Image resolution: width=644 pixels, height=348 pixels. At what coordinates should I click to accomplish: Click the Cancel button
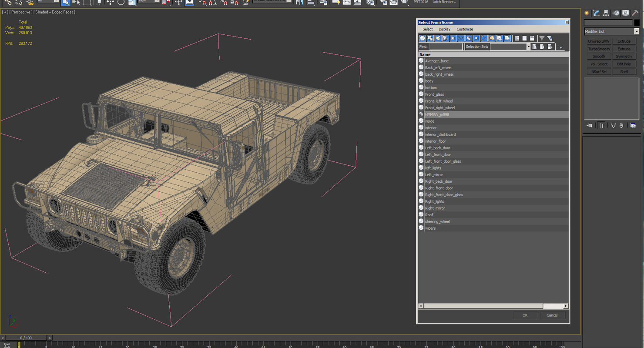coord(552,315)
